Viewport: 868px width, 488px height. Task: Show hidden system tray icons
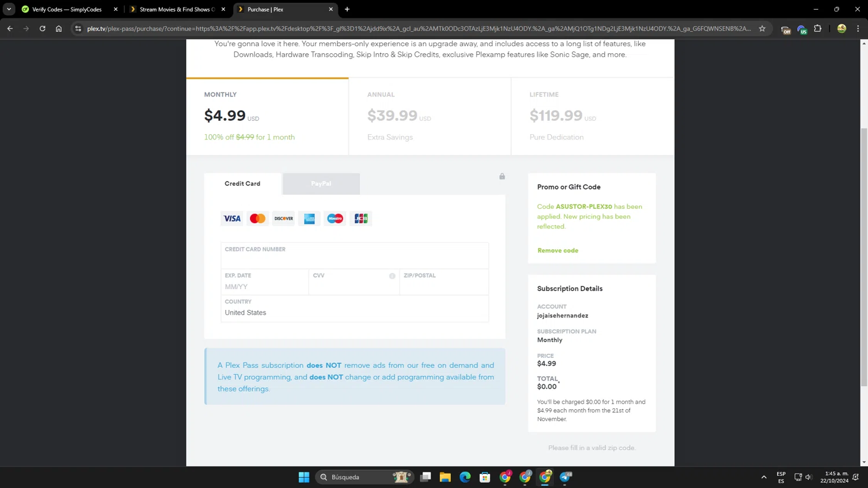point(764,477)
